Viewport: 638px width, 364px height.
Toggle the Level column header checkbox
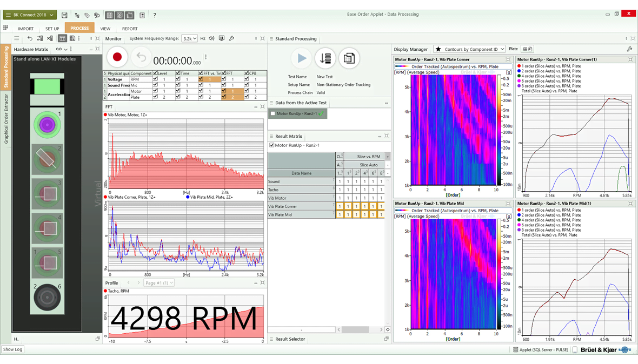(x=155, y=73)
